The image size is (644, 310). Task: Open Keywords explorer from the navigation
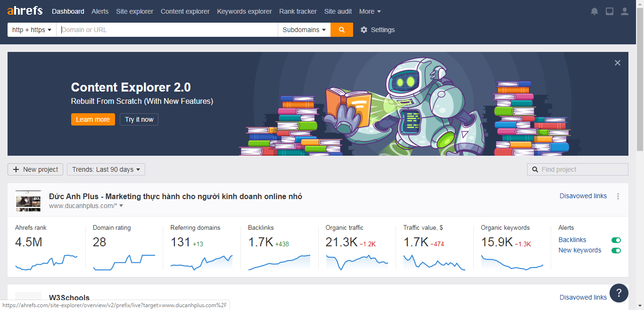point(244,11)
